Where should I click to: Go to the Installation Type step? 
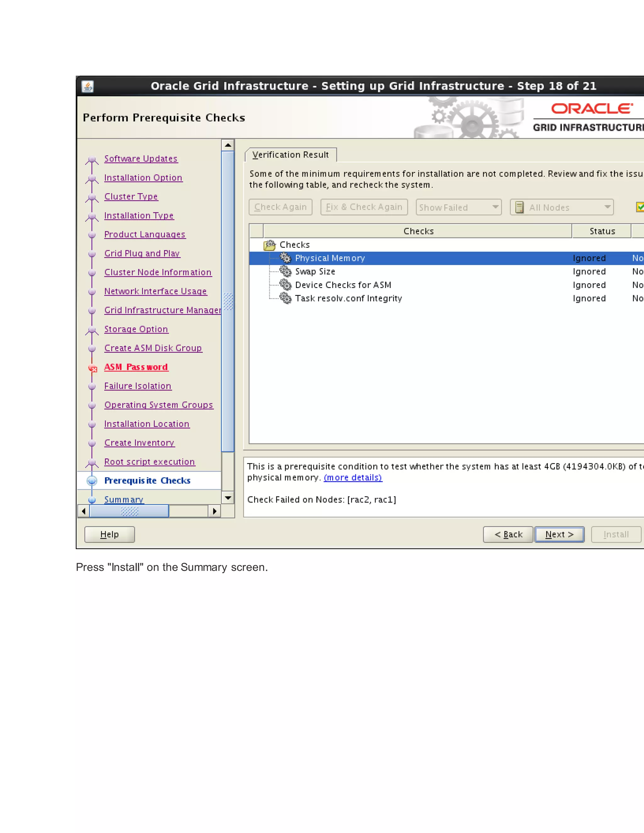click(139, 216)
